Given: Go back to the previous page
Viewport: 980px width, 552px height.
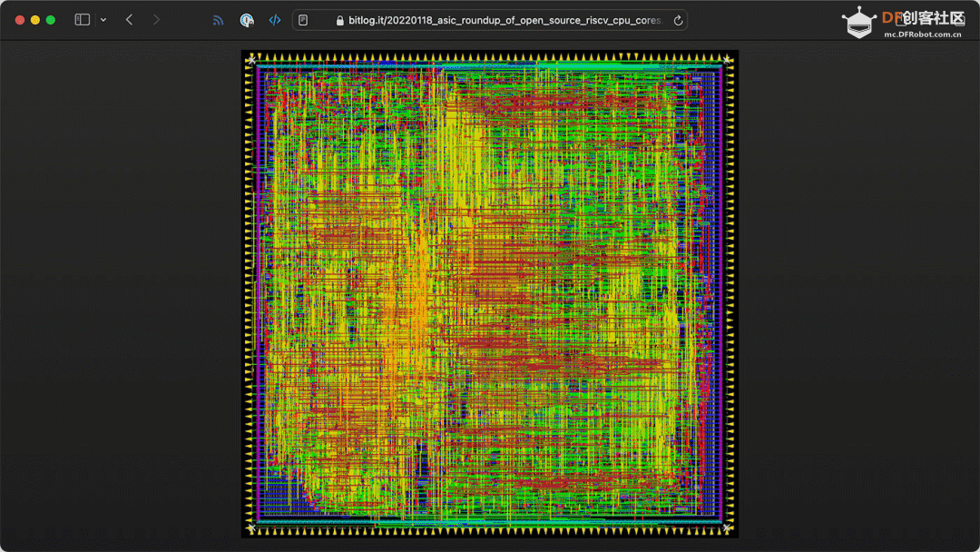Looking at the screenshot, I should (x=130, y=20).
